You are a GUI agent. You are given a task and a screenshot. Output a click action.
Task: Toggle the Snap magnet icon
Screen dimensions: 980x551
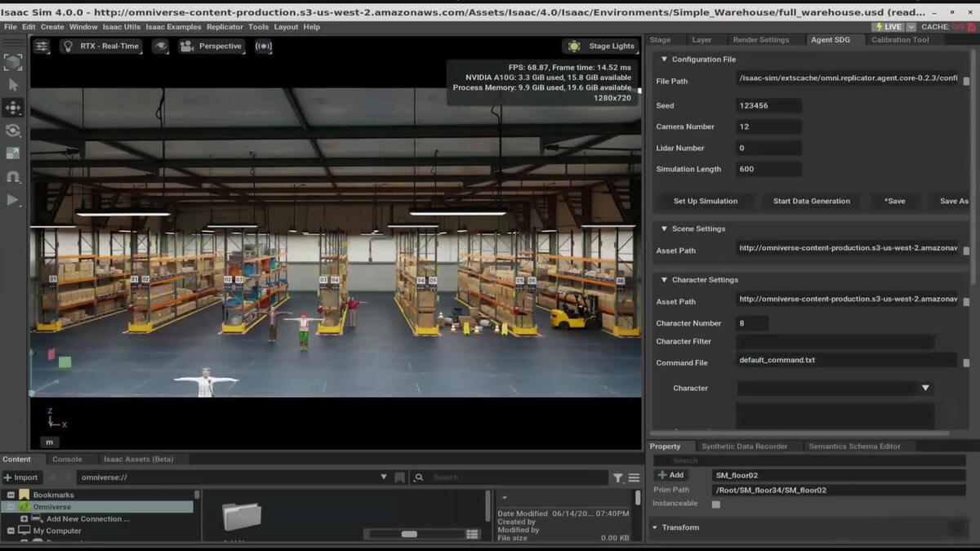13,176
